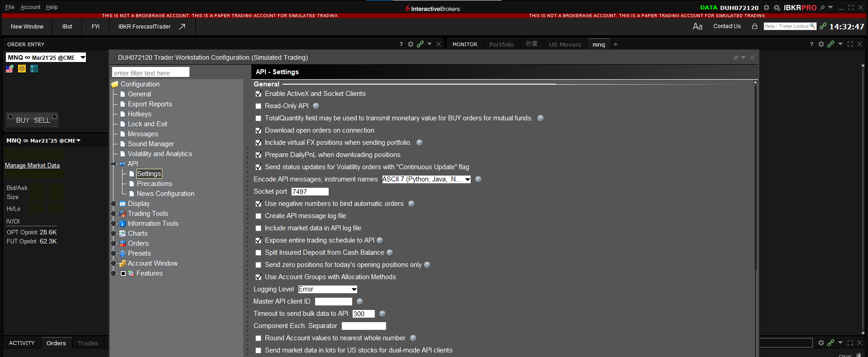Open the File menu
Screen dimensions: 868x357
pos(9,7)
